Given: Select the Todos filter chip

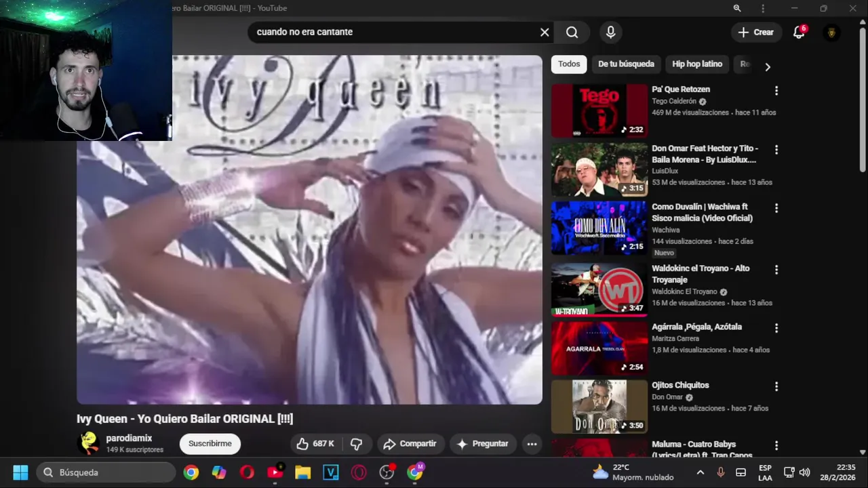Looking at the screenshot, I should (569, 64).
